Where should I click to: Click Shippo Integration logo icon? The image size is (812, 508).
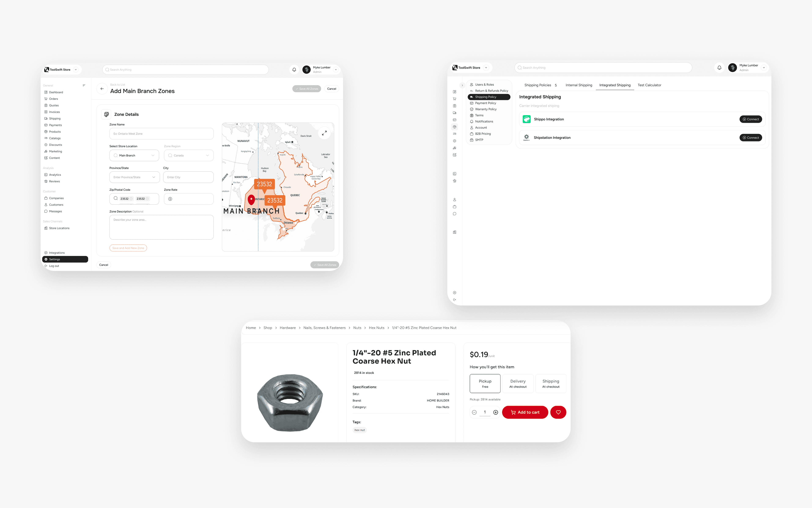pyautogui.click(x=527, y=119)
